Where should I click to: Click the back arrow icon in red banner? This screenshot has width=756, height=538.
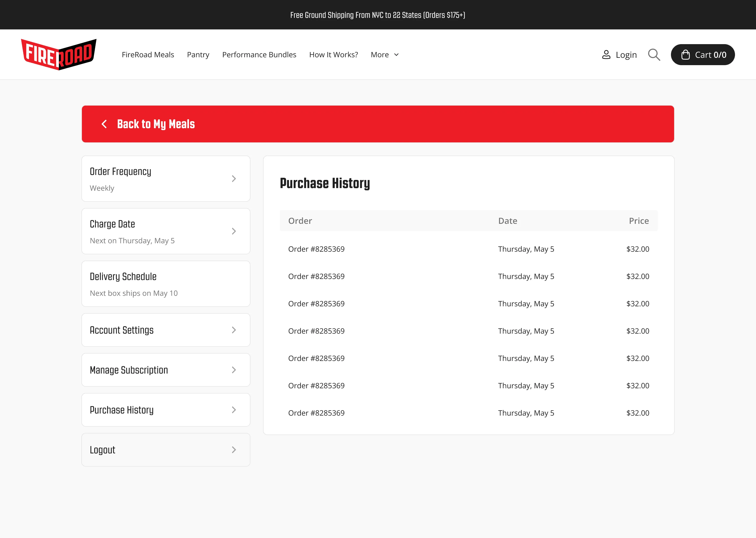point(104,124)
